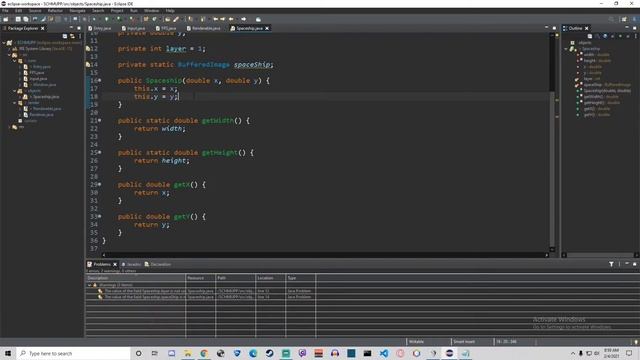640x360 pixels.
Task: Click Visual Studio Code taskbar icon
Action: pyautogui.click(x=384, y=353)
